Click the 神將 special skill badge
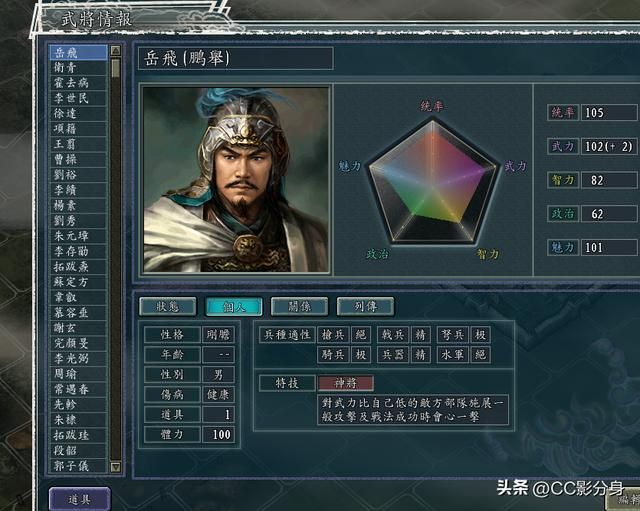 [x=346, y=383]
